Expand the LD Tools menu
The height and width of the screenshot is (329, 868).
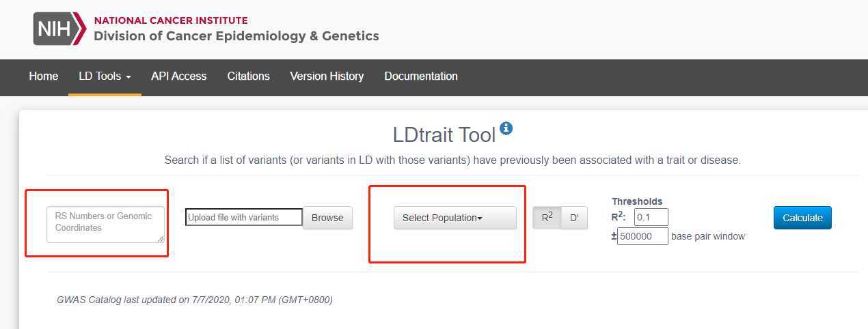point(105,76)
